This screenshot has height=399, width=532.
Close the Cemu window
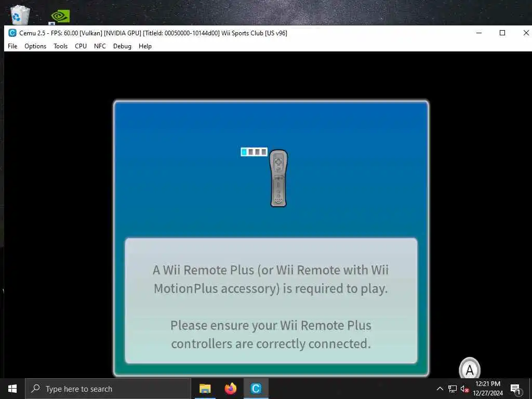coord(525,33)
